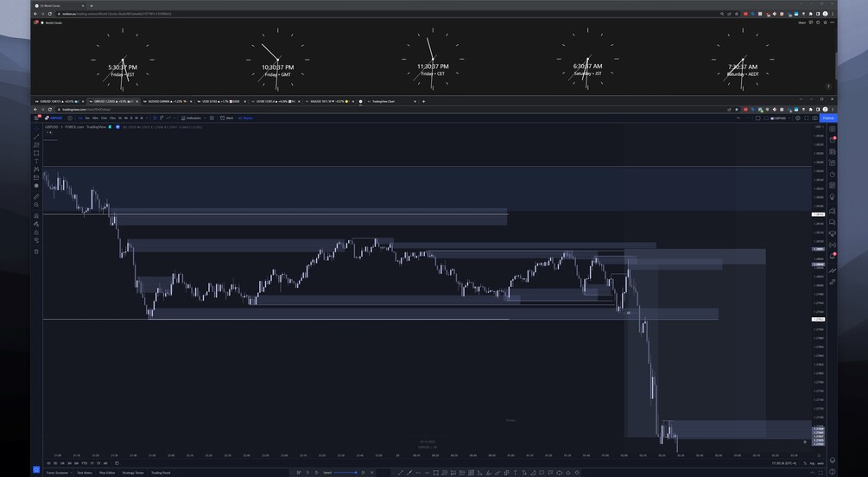Viewport: 868px width, 477px height.
Task: Open the indicator templates grid icon
Action: 212,118
